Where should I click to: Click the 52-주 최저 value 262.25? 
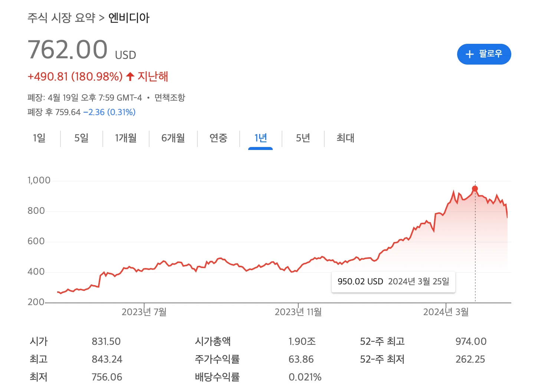click(470, 359)
